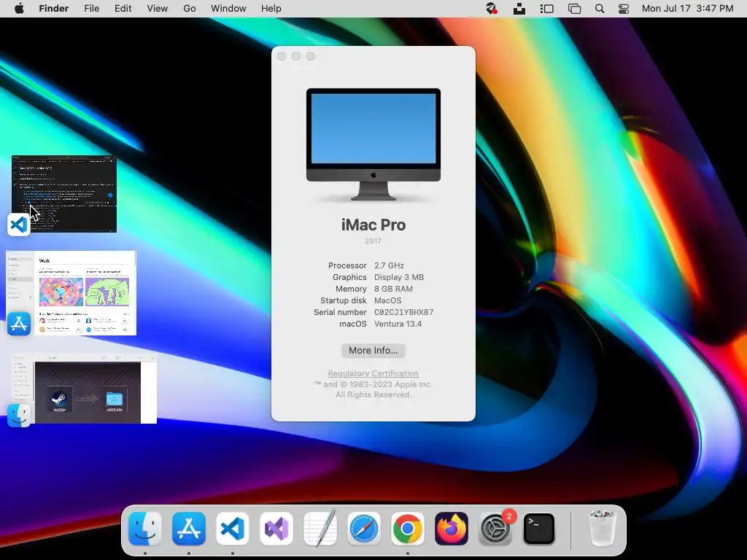Click the zoom button of About window
This screenshot has width=747, height=560.
pos(311,56)
